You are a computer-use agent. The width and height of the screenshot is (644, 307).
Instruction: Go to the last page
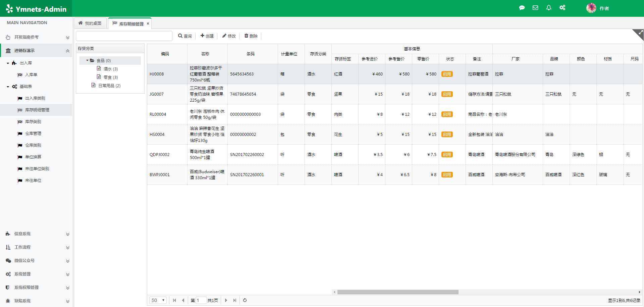[235, 300]
